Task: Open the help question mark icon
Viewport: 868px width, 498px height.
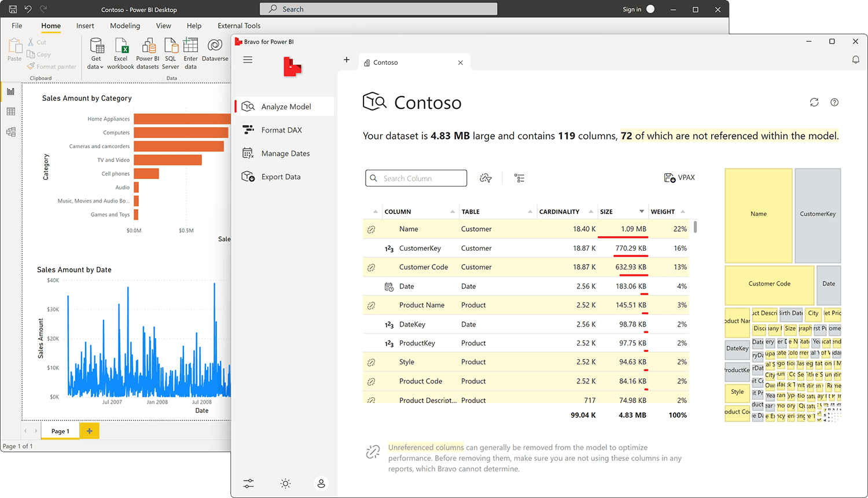Action: (834, 102)
